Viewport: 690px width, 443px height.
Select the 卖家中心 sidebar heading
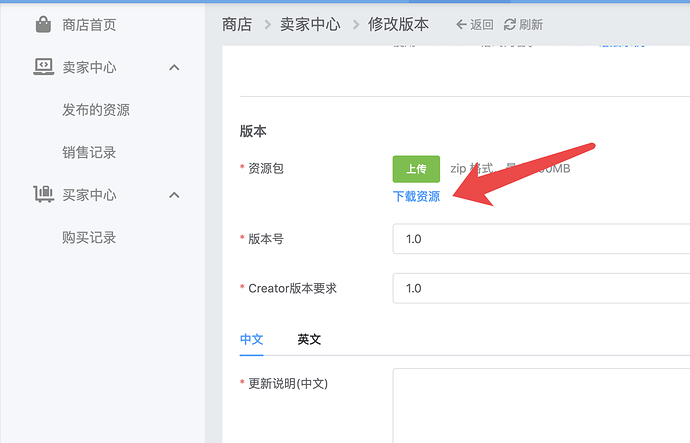(x=89, y=67)
